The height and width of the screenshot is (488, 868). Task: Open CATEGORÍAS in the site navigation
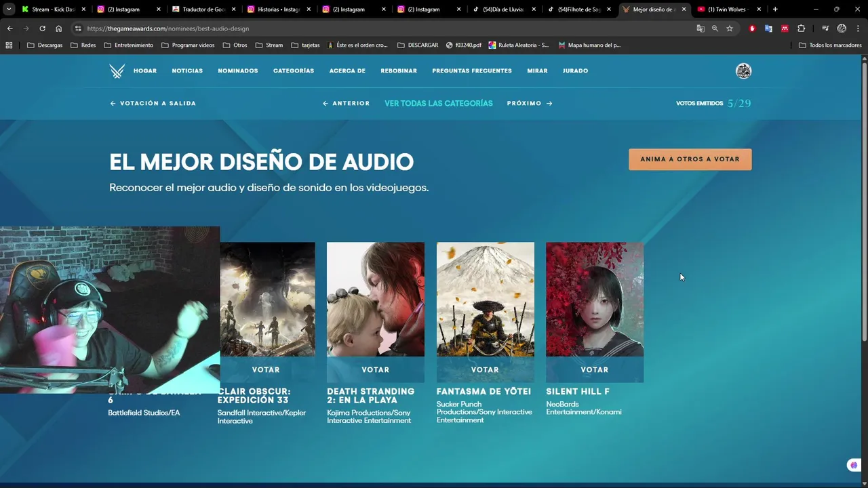point(294,71)
